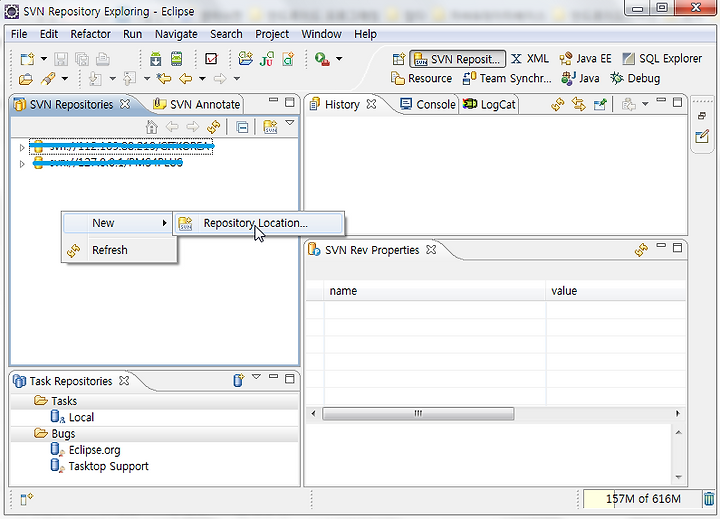Screen dimensions: 720x519
Task: Click the heap status 157M of 616M
Action: [642, 499]
